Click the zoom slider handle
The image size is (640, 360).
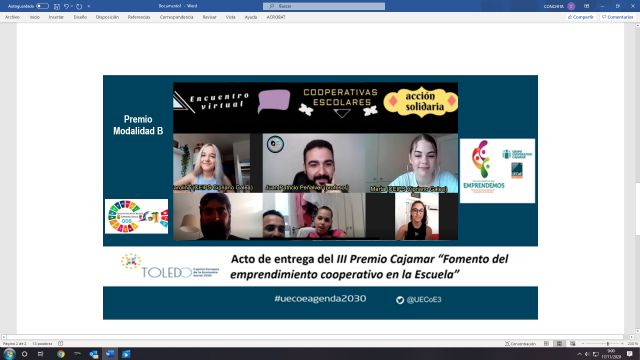point(608,344)
